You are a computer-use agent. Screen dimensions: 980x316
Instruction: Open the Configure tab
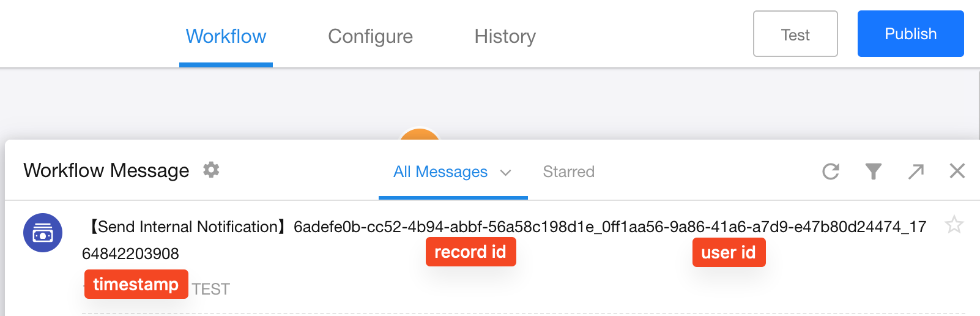[370, 36]
